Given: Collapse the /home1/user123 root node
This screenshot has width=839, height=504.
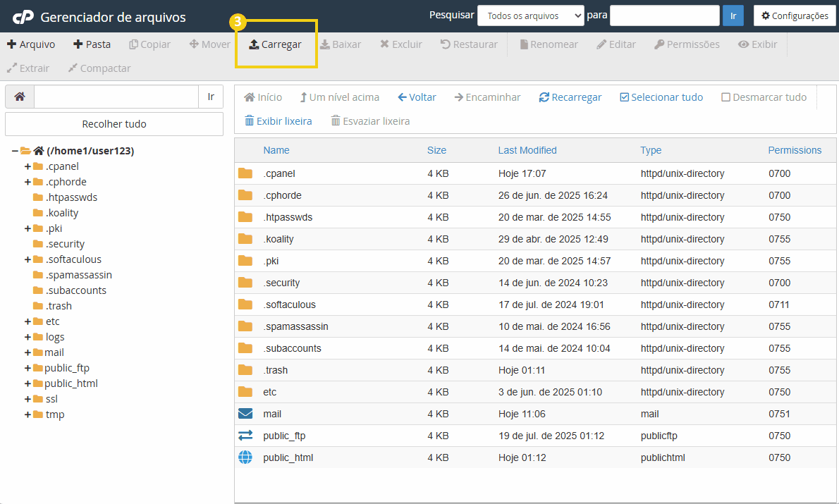Looking at the screenshot, I should point(15,151).
